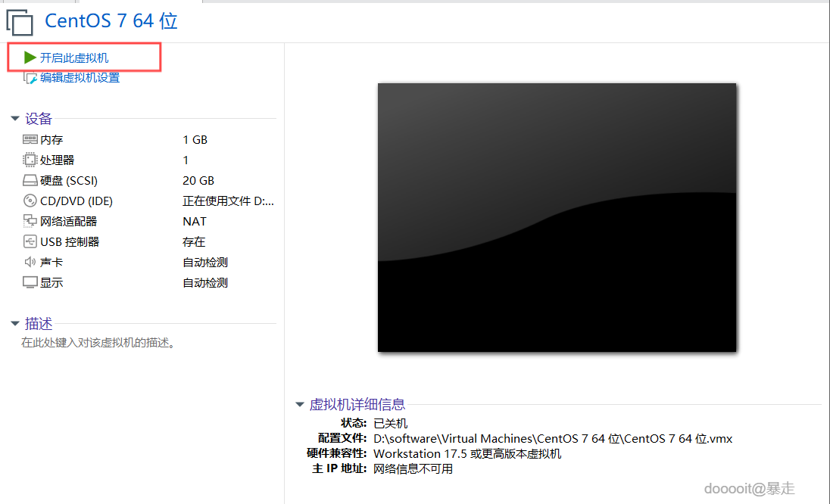This screenshot has width=830, height=504.
Task: Click the processor icon
Action: point(30,160)
